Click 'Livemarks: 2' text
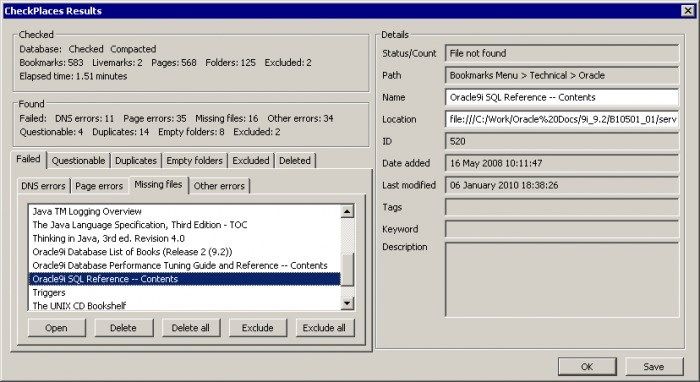 [x=117, y=63]
